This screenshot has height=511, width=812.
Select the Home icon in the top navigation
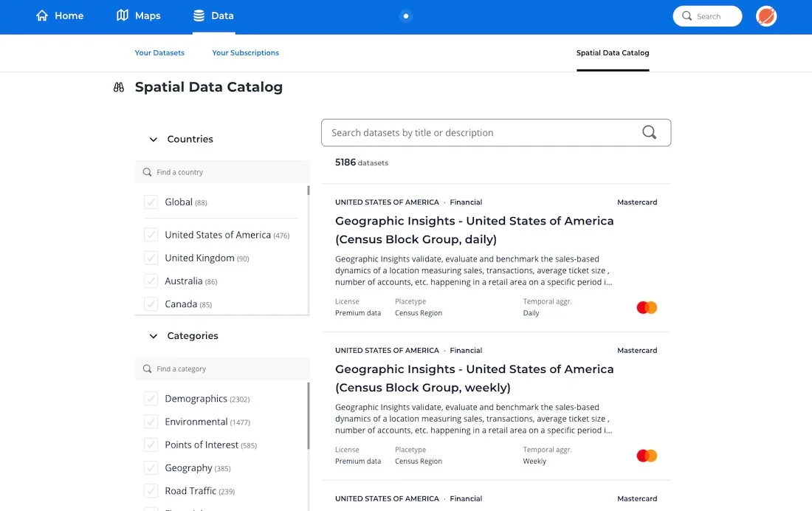tap(41, 16)
